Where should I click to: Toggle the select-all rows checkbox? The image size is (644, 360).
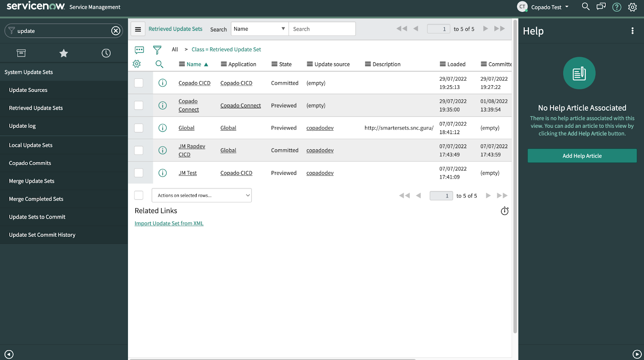[139, 195]
